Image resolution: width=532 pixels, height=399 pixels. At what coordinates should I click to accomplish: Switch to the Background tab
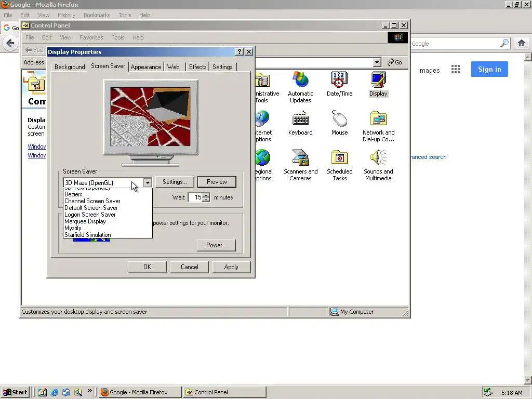pos(70,67)
